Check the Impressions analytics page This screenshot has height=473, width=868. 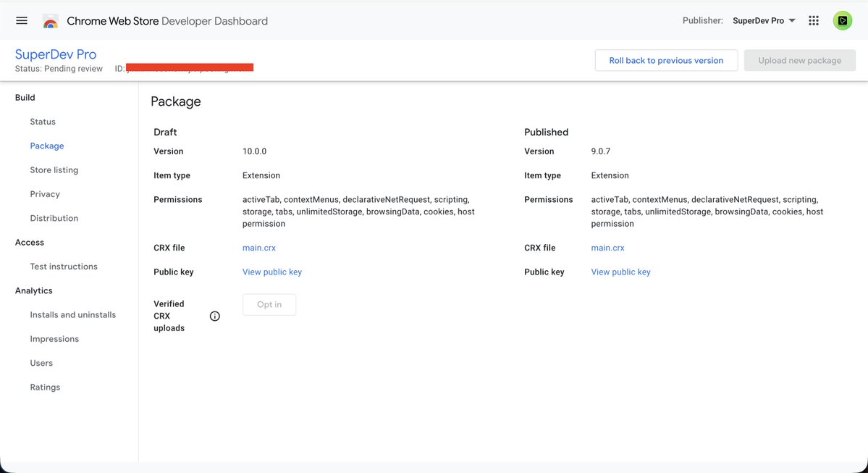pos(54,338)
